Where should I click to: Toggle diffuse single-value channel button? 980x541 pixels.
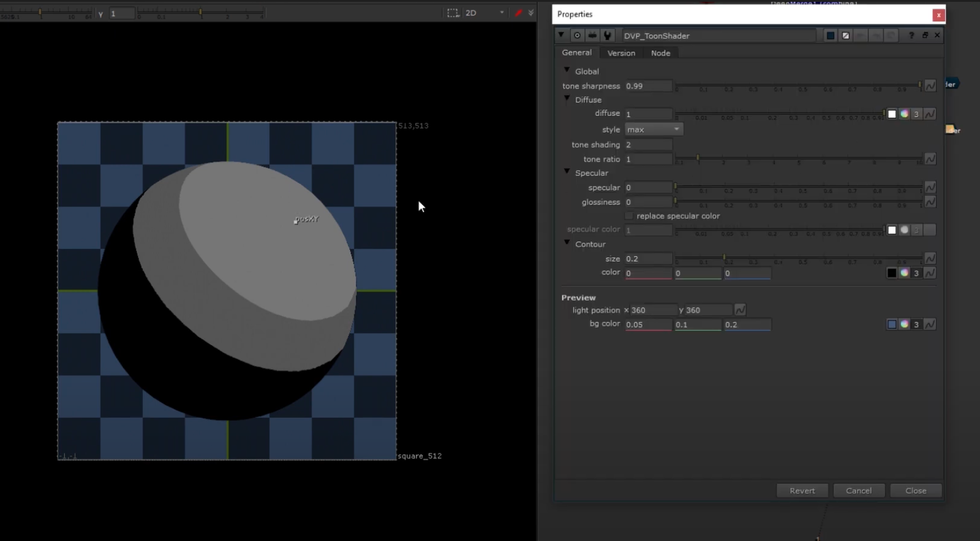(916, 114)
